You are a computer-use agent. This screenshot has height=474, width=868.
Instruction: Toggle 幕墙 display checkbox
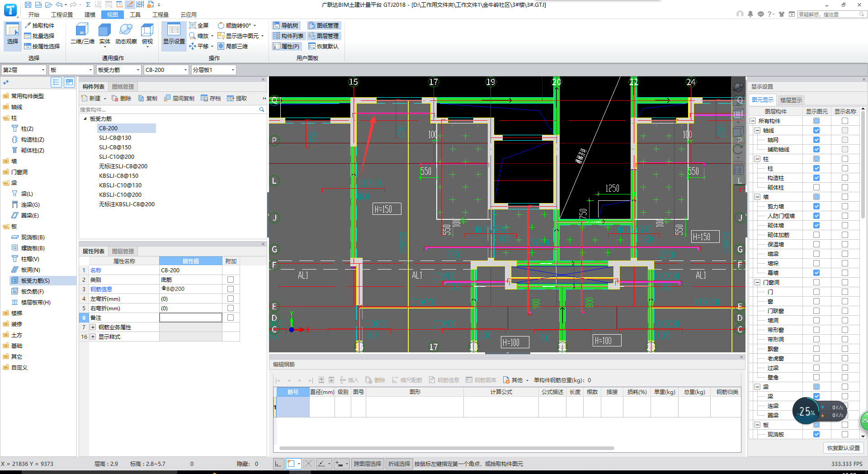coord(816,273)
